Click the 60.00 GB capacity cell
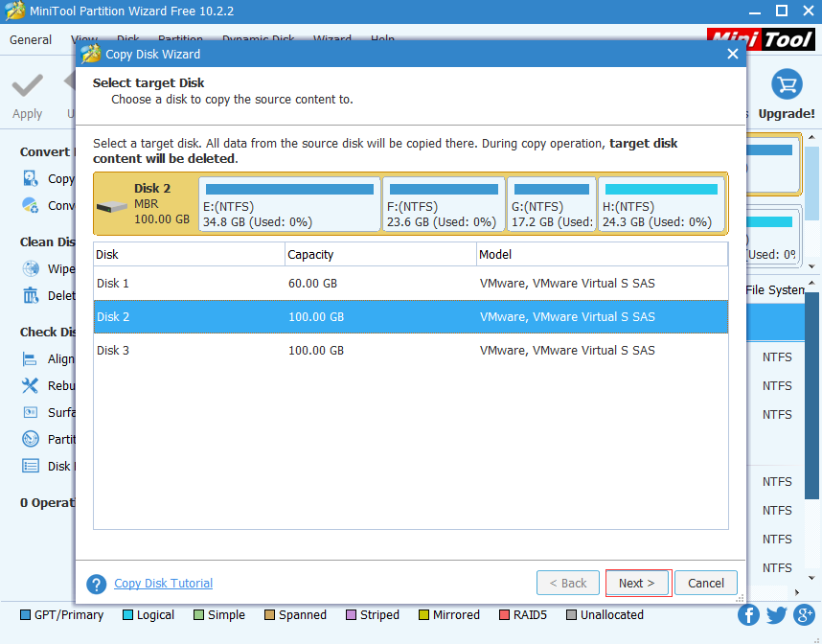The image size is (822, 644). (312, 284)
